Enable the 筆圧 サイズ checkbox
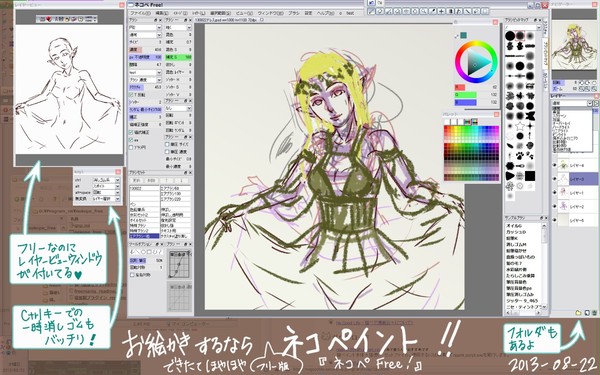This screenshot has width=600, height=375. point(167,144)
